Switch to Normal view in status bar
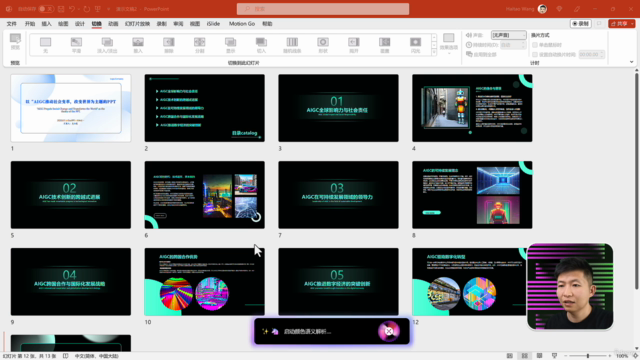The height and width of the screenshot is (360, 640). tap(509, 356)
